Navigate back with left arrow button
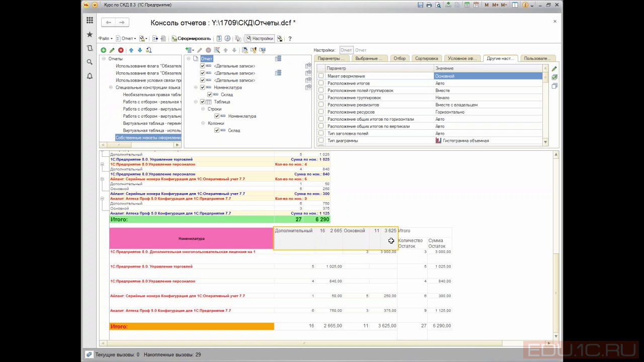 (x=109, y=23)
